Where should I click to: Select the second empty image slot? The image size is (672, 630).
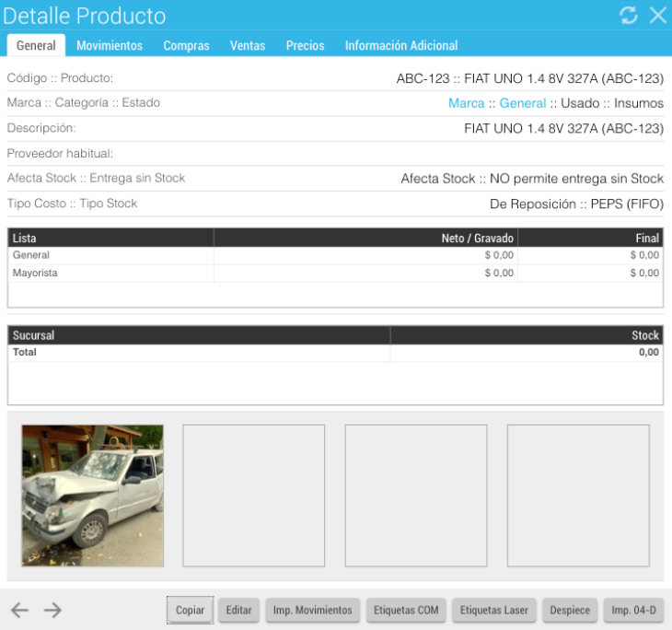click(x=254, y=496)
